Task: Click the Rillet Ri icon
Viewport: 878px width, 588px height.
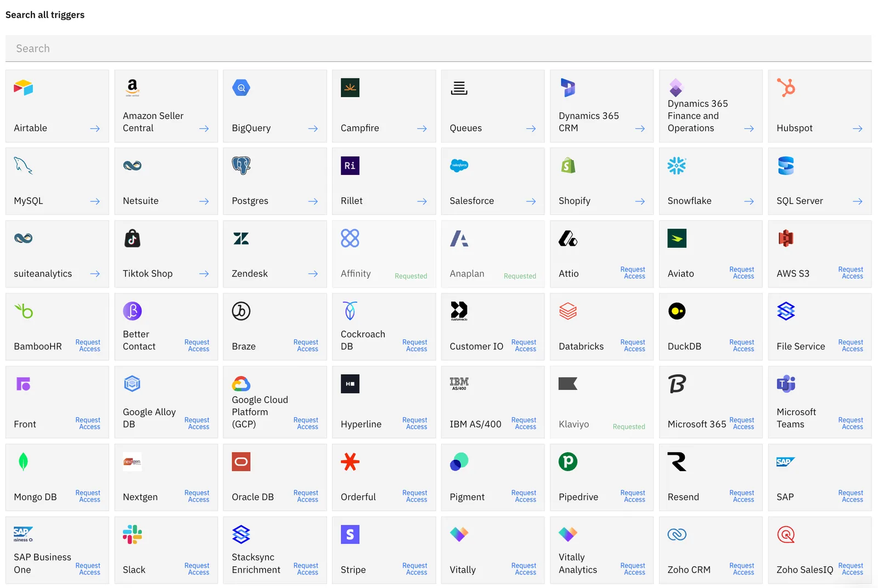Action: tap(350, 166)
